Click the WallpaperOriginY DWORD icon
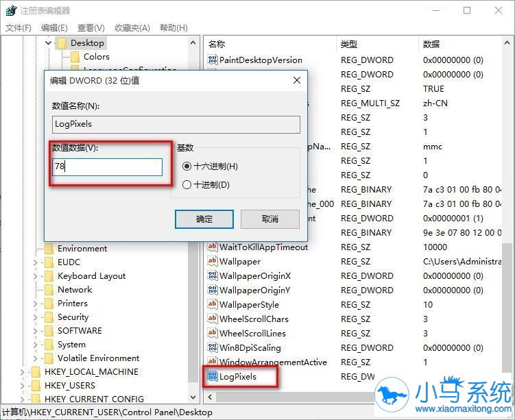Image resolution: width=515 pixels, height=420 pixels. (x=213, y=290)
